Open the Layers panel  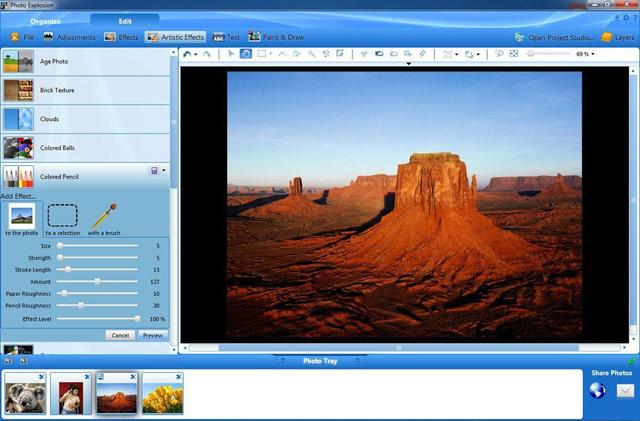(x=618, y=38)
